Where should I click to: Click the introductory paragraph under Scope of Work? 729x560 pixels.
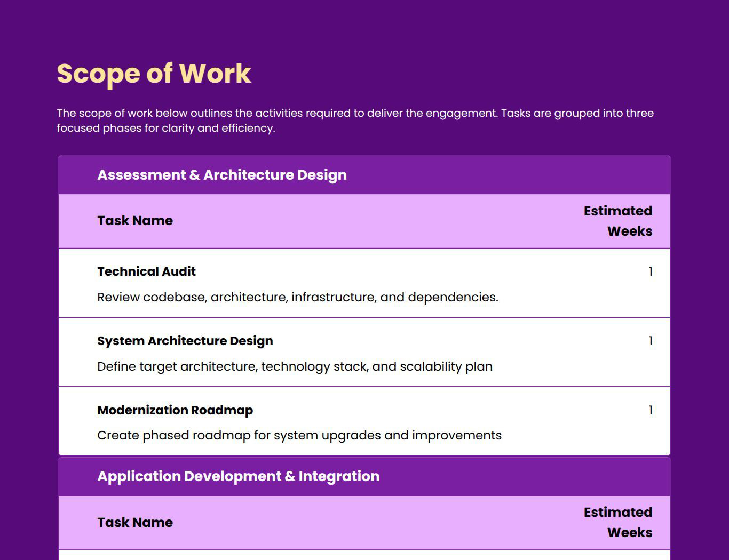pyautogui.click(x=355, y=120)
